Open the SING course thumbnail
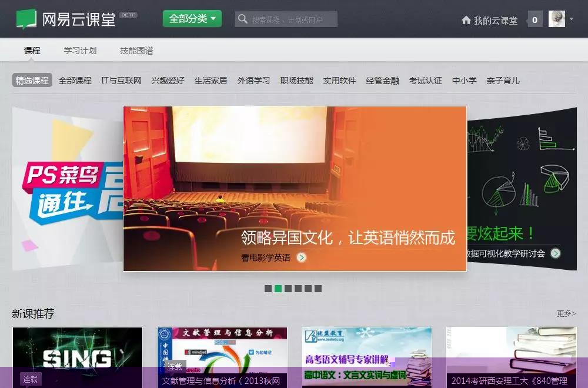The image size is (588, 388). [78, 357]
